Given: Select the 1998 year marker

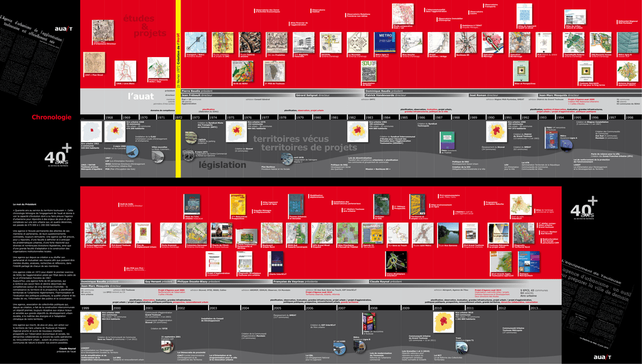Looking at the screenshot, I should 629,117.
